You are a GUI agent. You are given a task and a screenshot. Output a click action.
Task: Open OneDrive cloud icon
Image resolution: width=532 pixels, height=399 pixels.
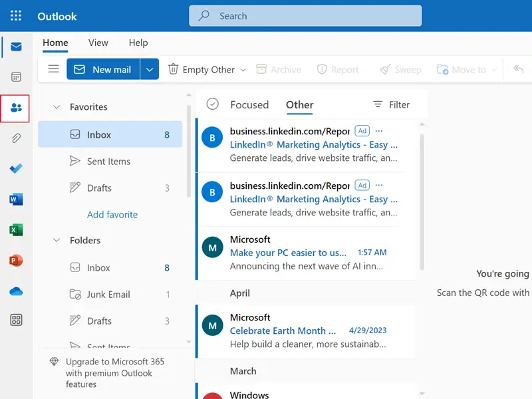click(x=16, y=291)
